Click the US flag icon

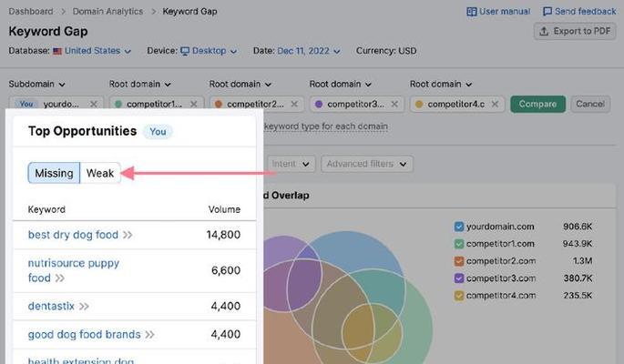coord(57,51)
